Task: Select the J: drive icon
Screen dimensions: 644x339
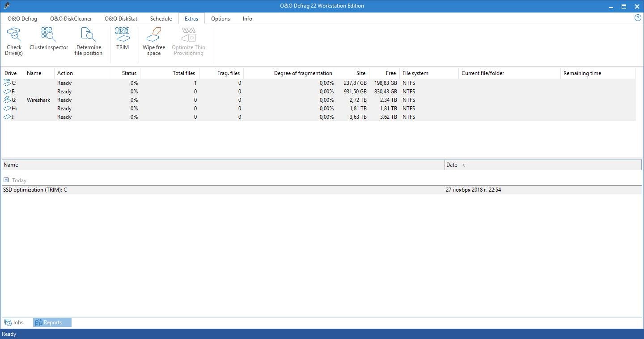Action: coord(7,117)
